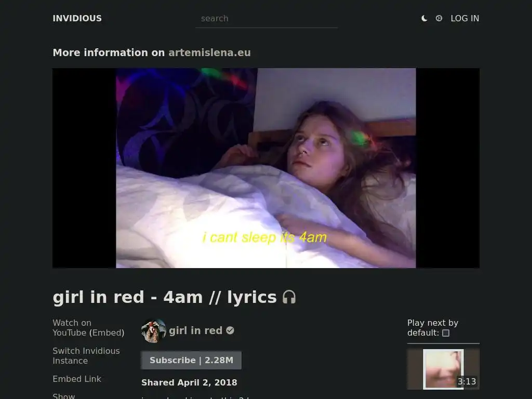Open girl in red channel name
Image resolution: width=532 pixels, height=399 pixels.
coord(195,330)
